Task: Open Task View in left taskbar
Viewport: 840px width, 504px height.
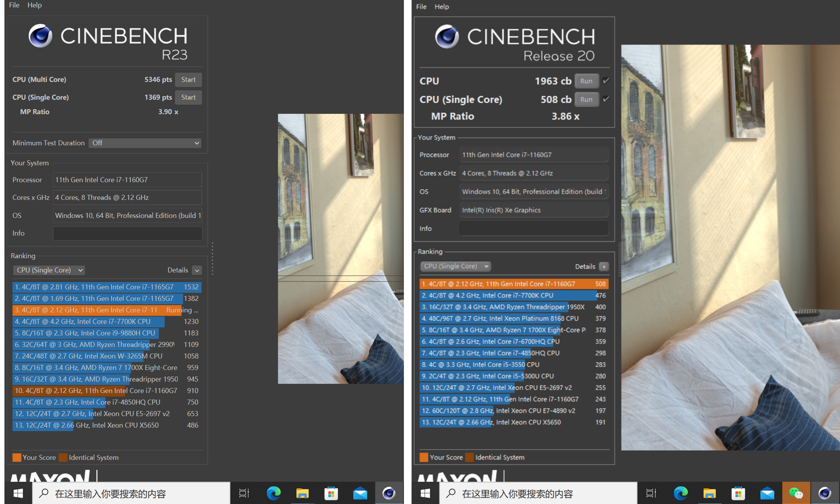Action: (244, 493)
